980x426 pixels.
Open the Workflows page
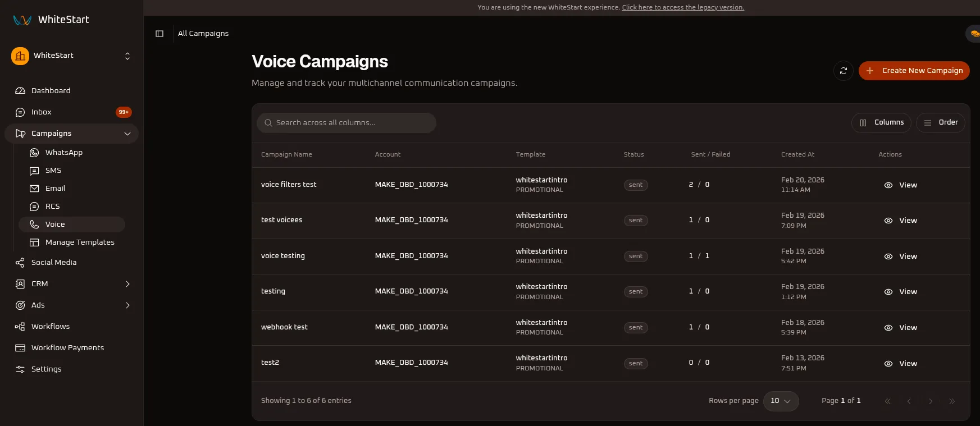(71, 326)
